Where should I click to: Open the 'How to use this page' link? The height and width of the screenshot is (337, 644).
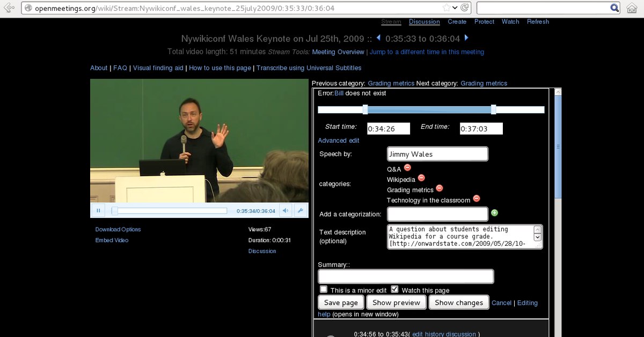(x=220, y=68)
